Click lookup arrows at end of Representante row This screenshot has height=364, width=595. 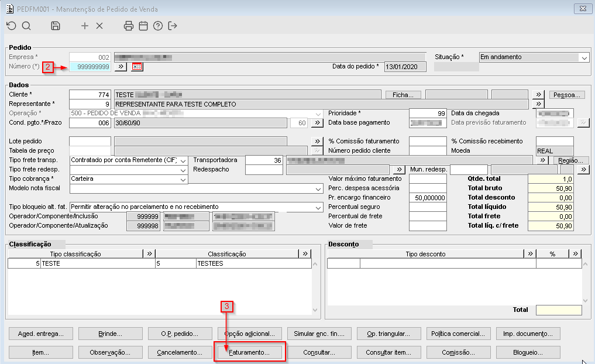pyautogui.click(x=538, y=104)
